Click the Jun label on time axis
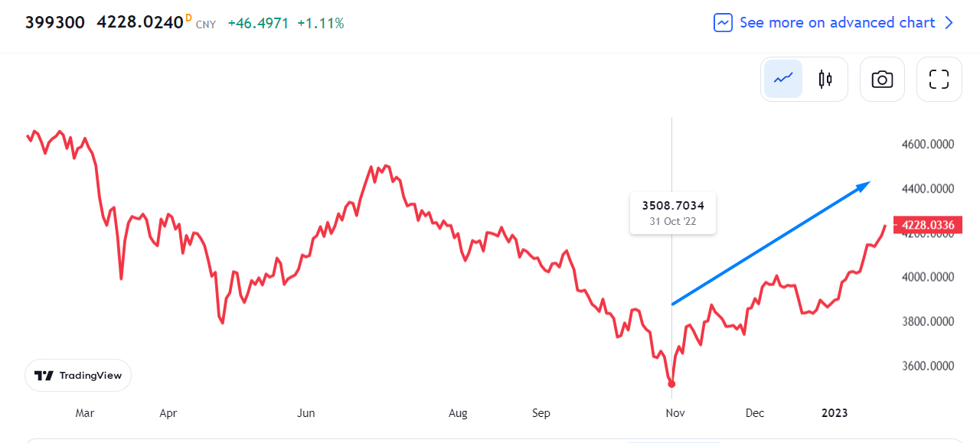 click(305, 413)
